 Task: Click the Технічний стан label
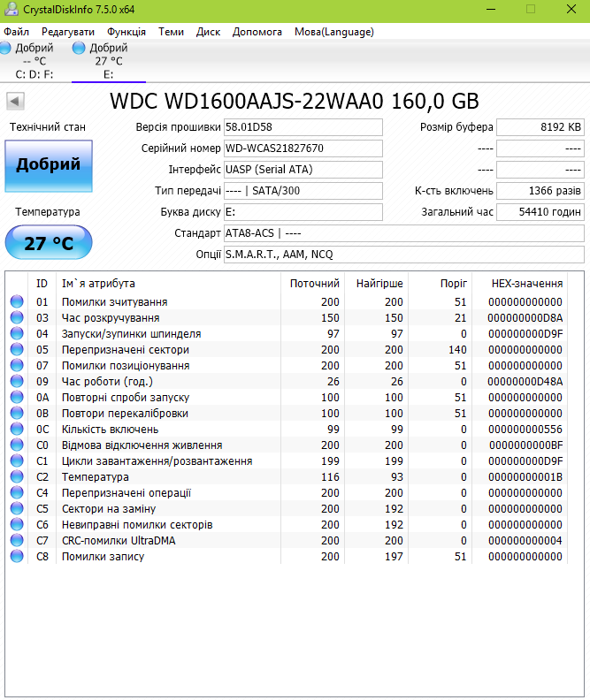[48, 127]
